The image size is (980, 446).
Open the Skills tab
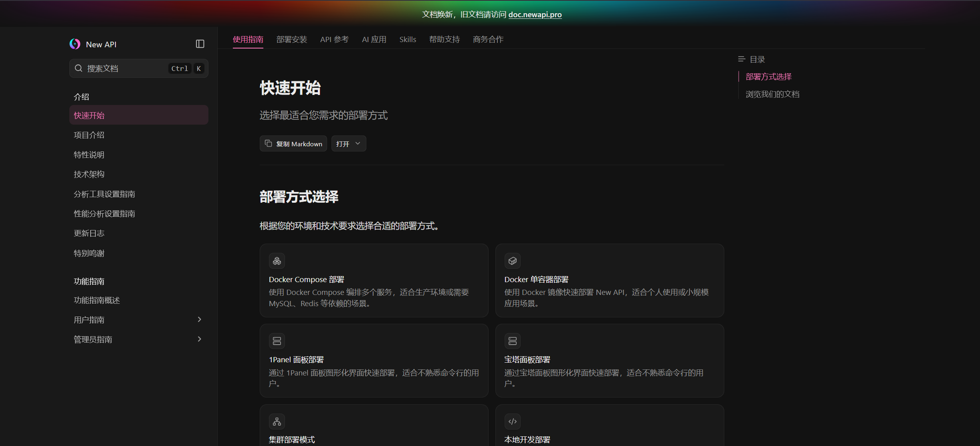point(408,39)
